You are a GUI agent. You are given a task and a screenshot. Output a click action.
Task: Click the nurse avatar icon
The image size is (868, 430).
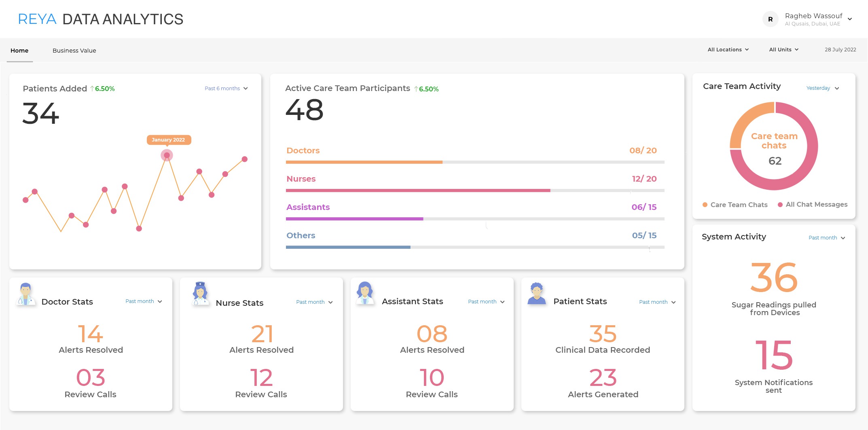[200, 294]
